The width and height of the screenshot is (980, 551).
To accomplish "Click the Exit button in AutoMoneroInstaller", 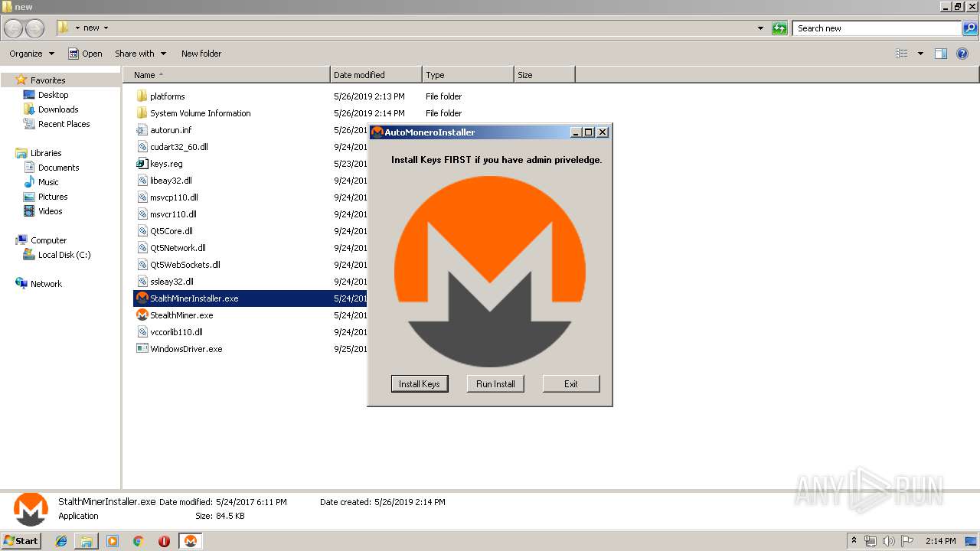I will (571, 383).
